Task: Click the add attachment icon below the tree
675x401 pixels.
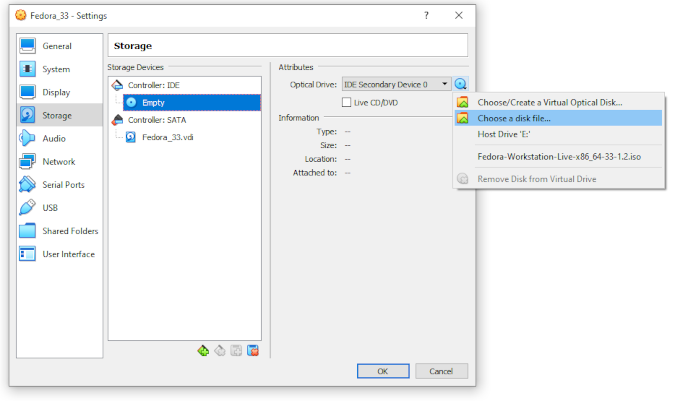Action: (x=236, y=350)
